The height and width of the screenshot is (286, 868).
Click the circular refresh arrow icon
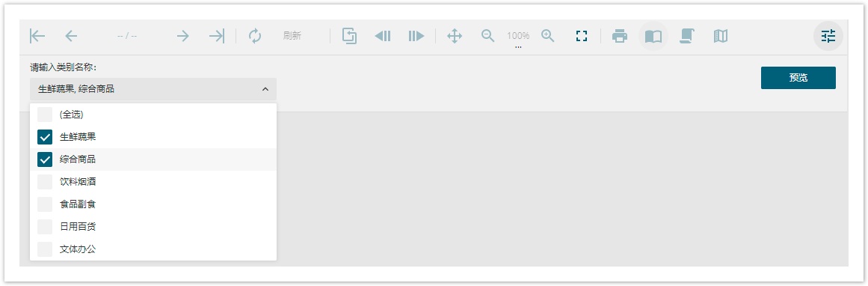pos(255,36)
